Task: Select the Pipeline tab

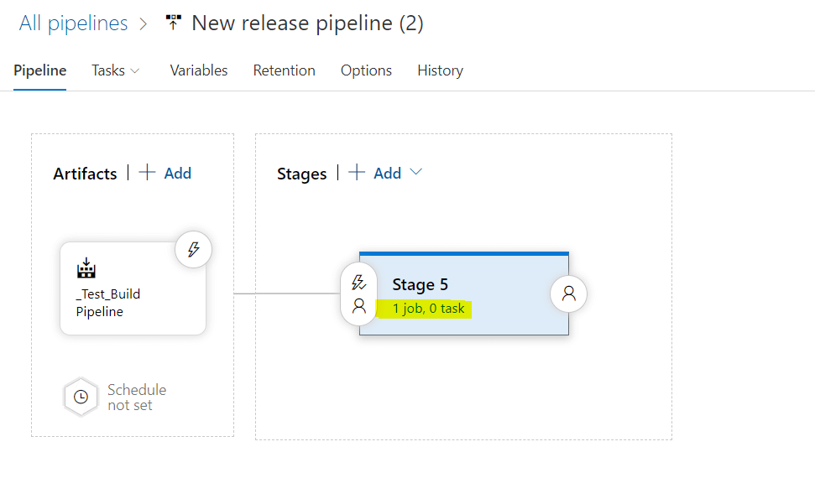Action: (x=40, y=70)
